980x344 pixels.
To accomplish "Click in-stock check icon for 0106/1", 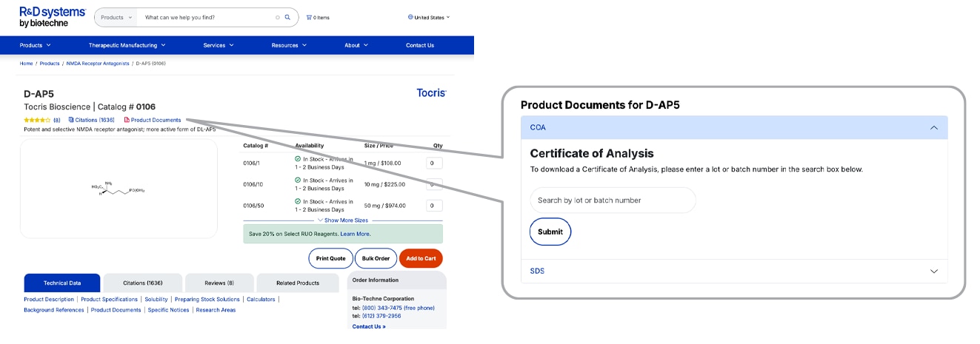I will [x=298, y=158].
